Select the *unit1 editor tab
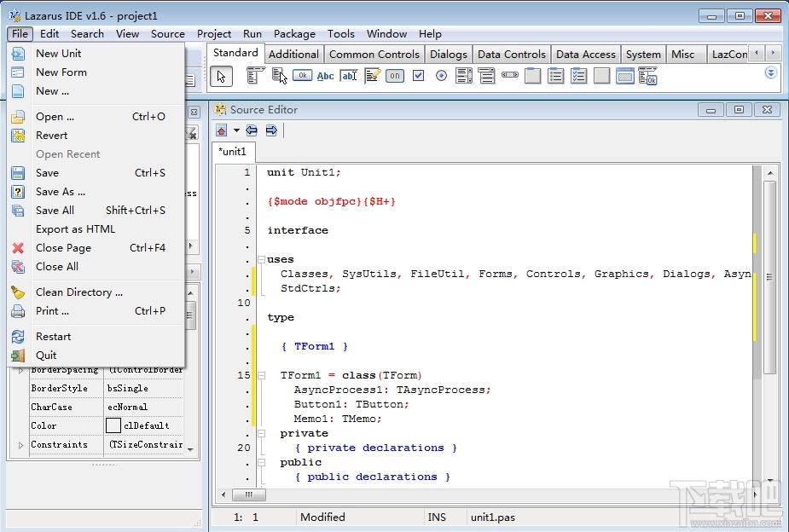This screenshot has height=532, width=789. click(x=233, y=152)
